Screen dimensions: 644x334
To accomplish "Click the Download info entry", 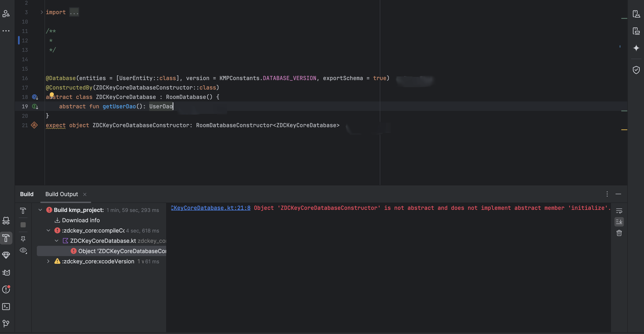I will [80, 220].
